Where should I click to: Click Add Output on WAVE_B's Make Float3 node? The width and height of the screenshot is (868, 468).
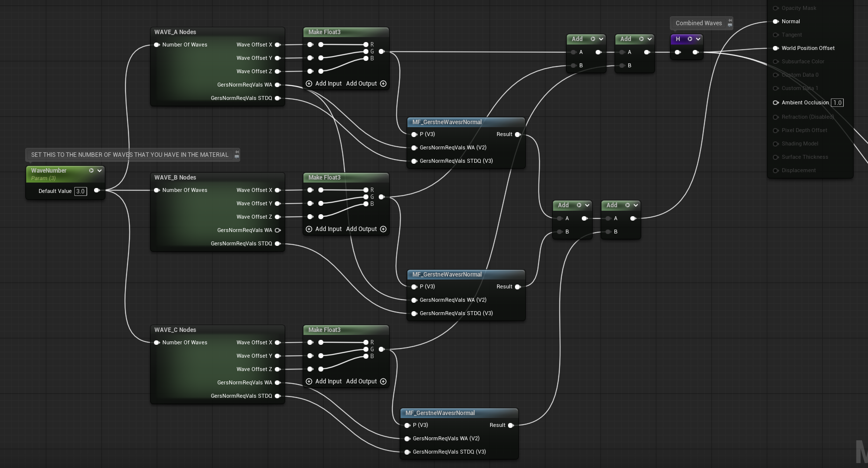pos(366,229)
